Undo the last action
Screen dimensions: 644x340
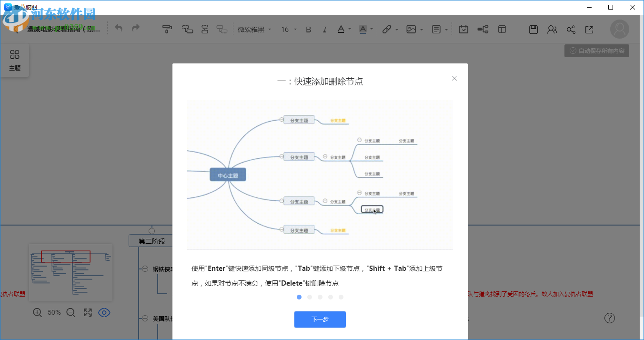[x=118, y=28]
